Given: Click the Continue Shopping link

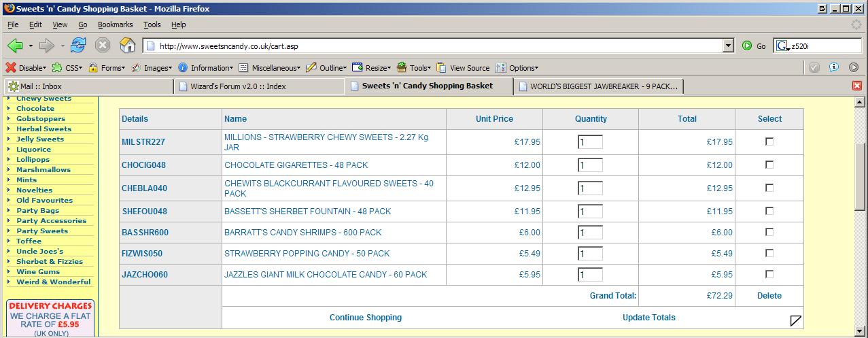Looking at the screenshot, I should [366, 318].
